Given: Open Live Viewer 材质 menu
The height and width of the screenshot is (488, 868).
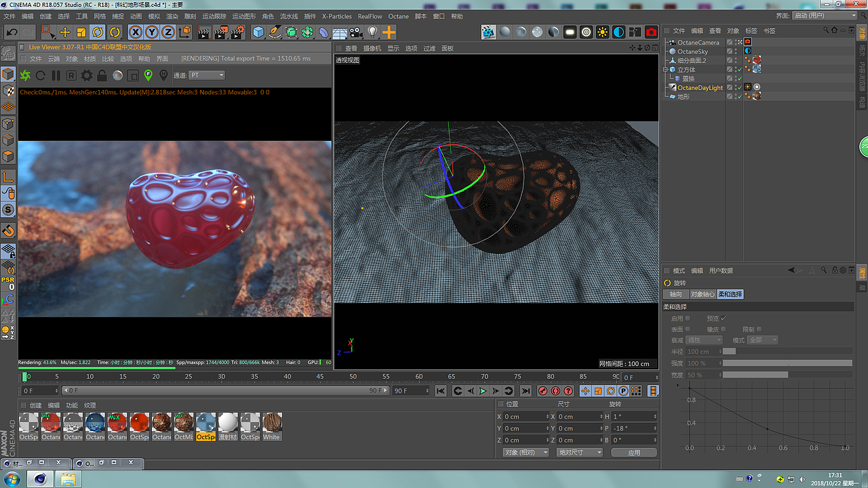Looking at the screenshot, I should point(90,59).
